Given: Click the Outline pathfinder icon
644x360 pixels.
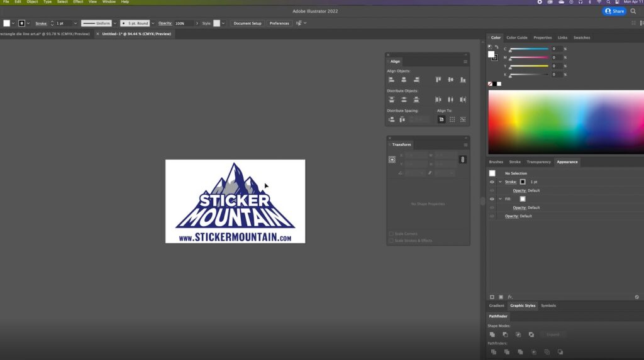Looking at the screenshot, I should tap(547, 352).
